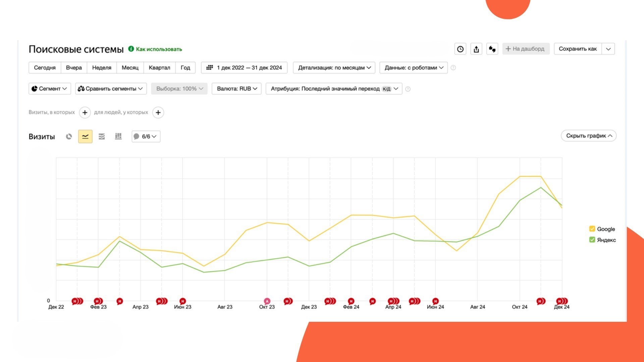
Task: Click the export share icon
Action: (x=476, y=49)
